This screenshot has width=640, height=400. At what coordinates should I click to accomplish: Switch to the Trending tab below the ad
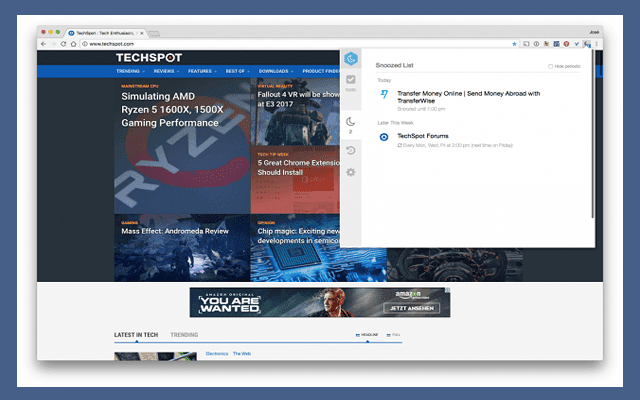tap(184, 335)
